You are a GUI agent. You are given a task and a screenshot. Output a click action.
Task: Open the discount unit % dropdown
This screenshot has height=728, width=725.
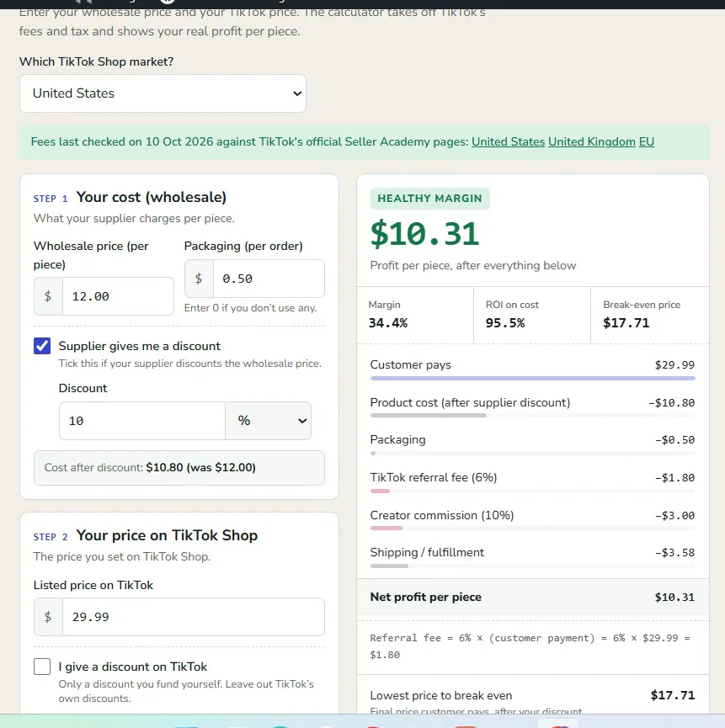click(268, 421)
